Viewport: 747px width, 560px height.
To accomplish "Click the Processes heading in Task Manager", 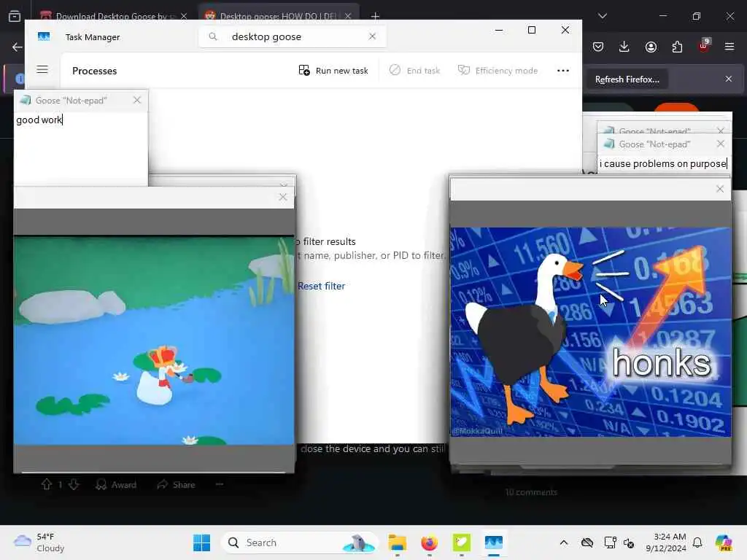I will pos(94,71).
